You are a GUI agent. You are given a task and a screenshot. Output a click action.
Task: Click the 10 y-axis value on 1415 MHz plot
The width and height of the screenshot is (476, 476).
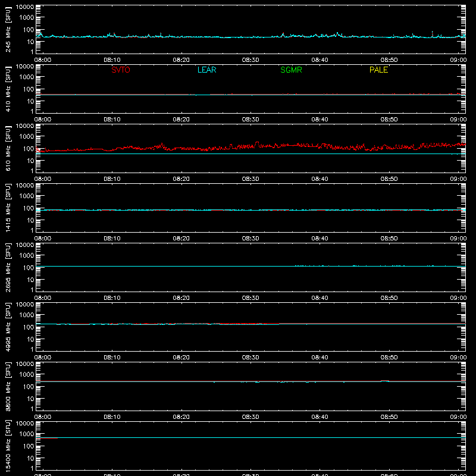coord(30,220)
